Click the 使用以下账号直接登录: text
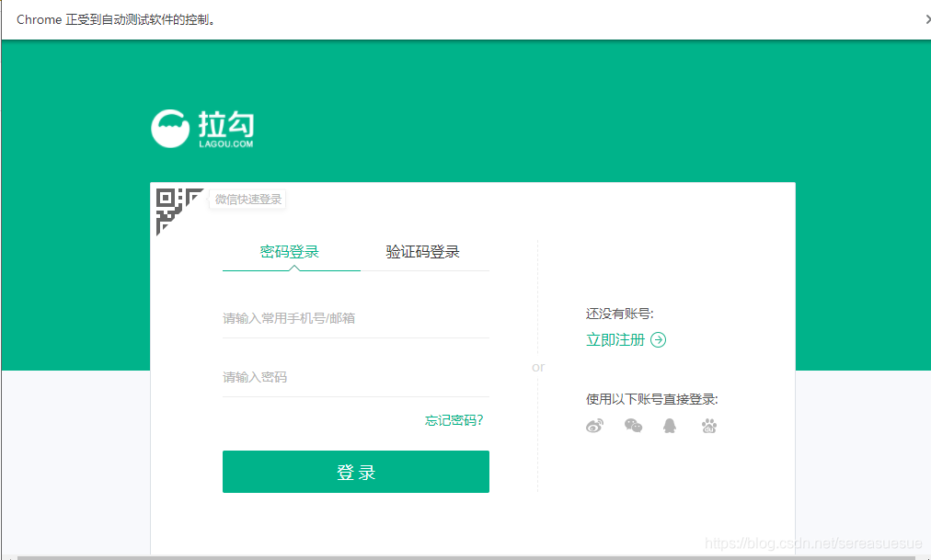The image size is (931, 560). tap(652, 399)
